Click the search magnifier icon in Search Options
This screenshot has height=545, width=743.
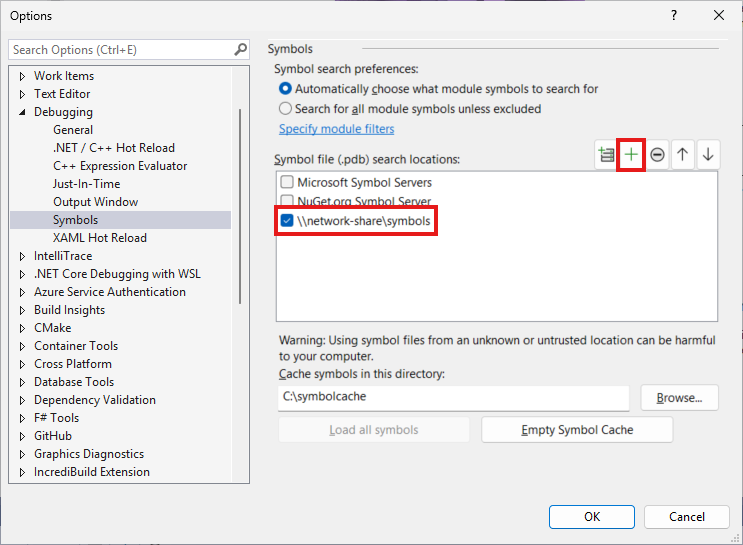[x=240, y=49]
